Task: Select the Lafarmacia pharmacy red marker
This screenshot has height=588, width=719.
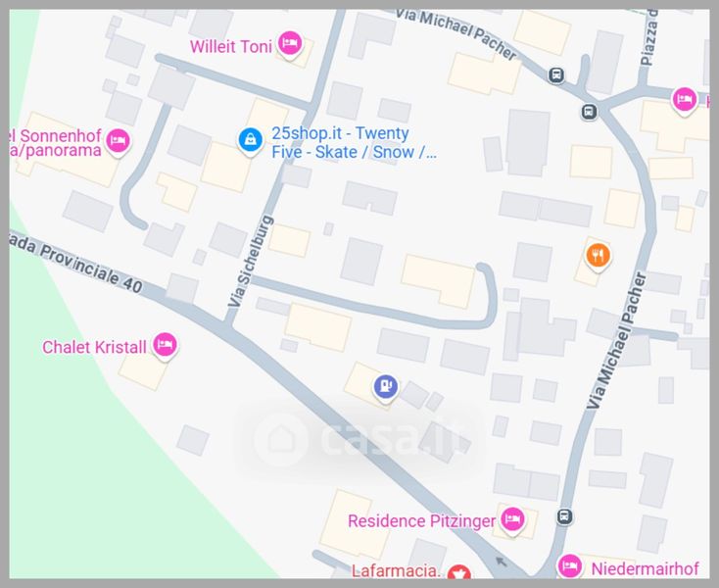Action: (x=459, y=572)
